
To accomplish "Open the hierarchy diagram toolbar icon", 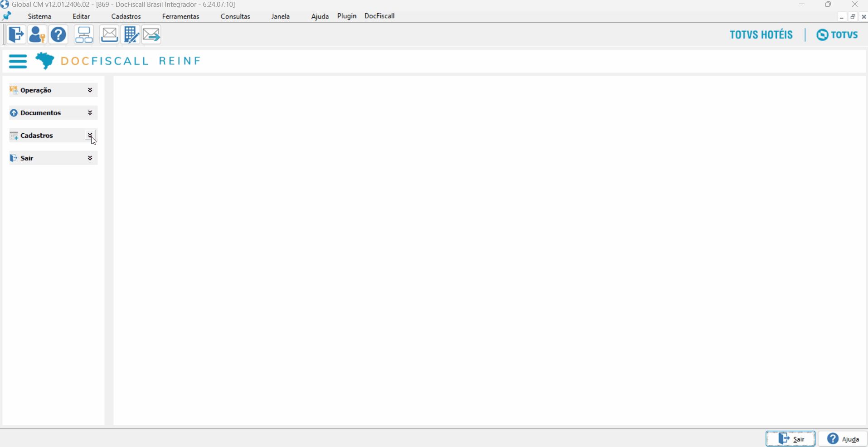I will (84, 34).
